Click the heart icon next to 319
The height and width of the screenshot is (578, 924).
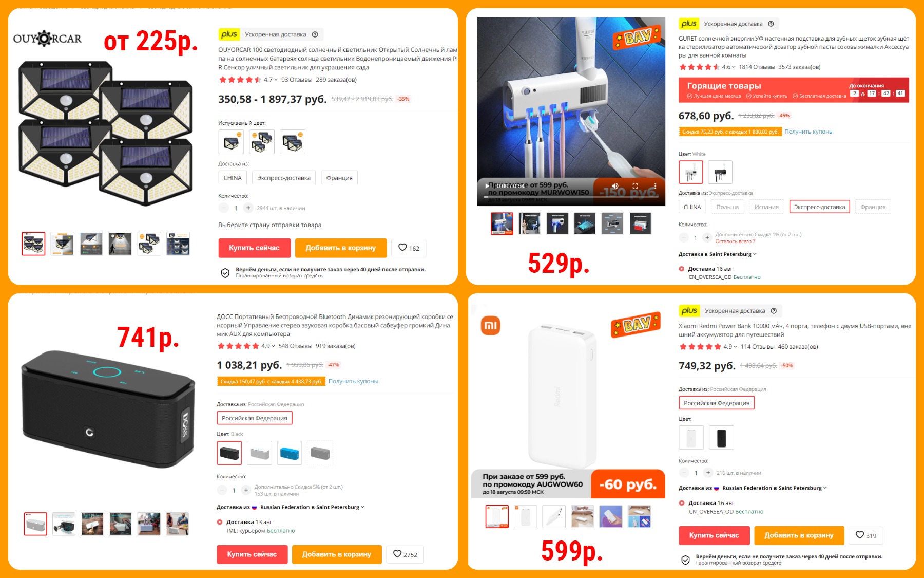(860, 535)
